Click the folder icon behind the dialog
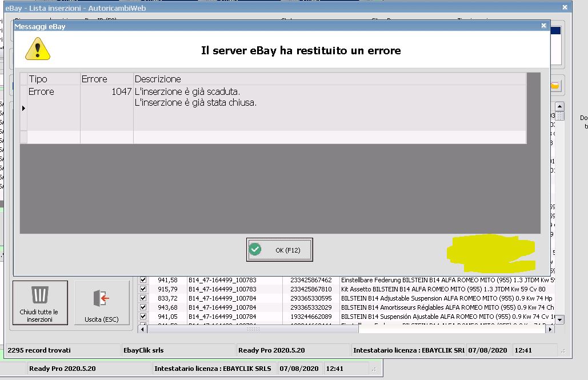Screen dimensions: 588x380 tap(555, 86)
